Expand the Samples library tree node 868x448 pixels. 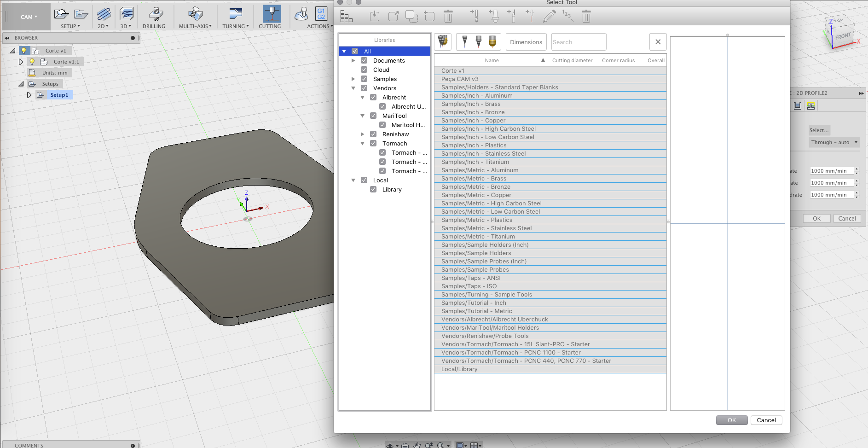353,79
